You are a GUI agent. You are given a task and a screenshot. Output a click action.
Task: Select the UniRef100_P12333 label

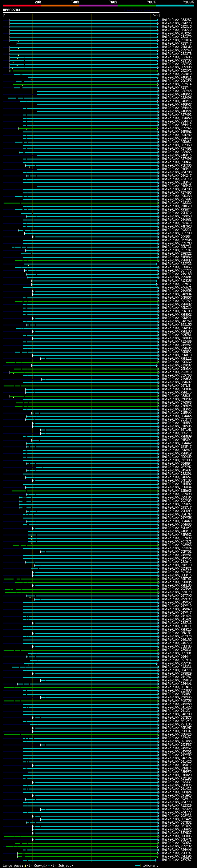tap(177, 460)
